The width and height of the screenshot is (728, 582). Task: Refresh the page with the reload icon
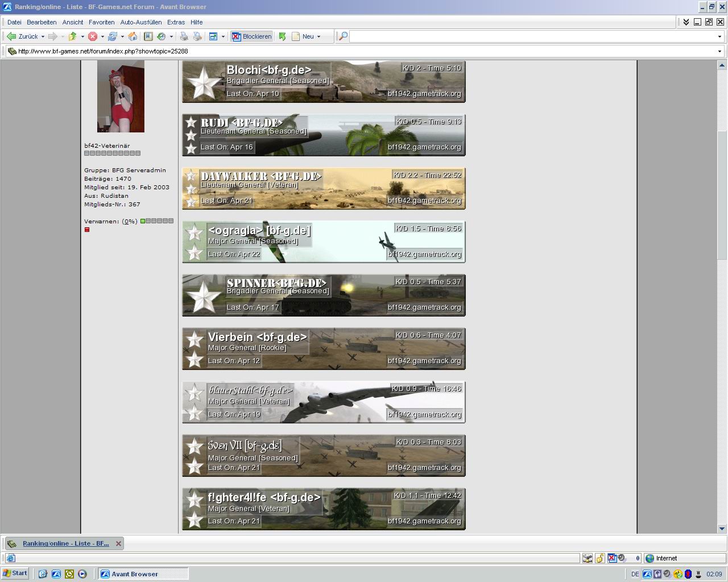click(113, 36)
